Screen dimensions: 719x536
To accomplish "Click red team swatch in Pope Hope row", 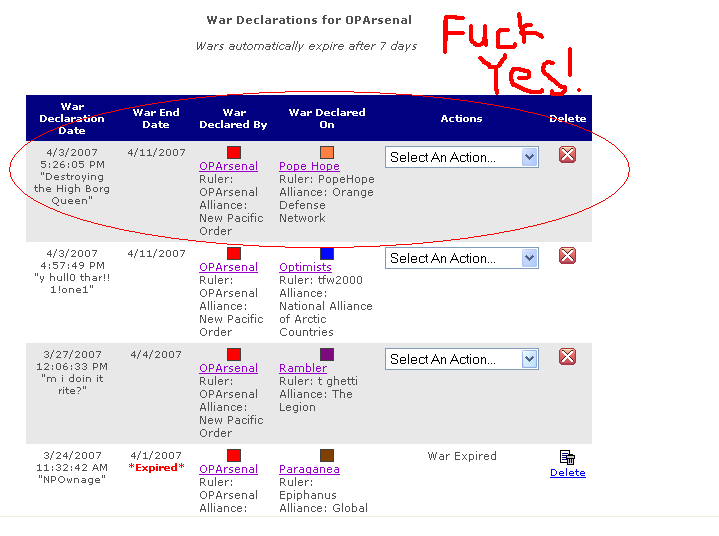I will (234, 152).
